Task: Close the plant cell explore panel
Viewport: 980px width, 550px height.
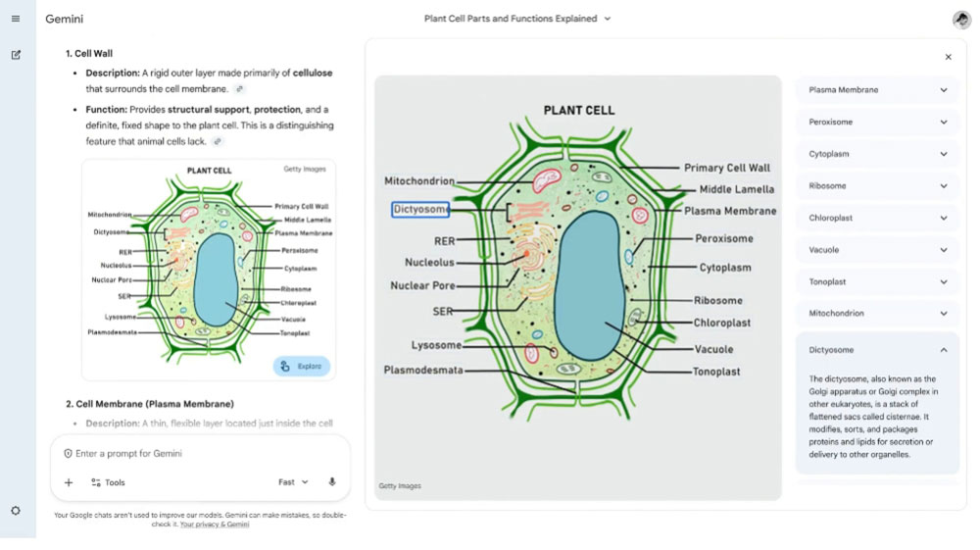Action: pos(948,57)
